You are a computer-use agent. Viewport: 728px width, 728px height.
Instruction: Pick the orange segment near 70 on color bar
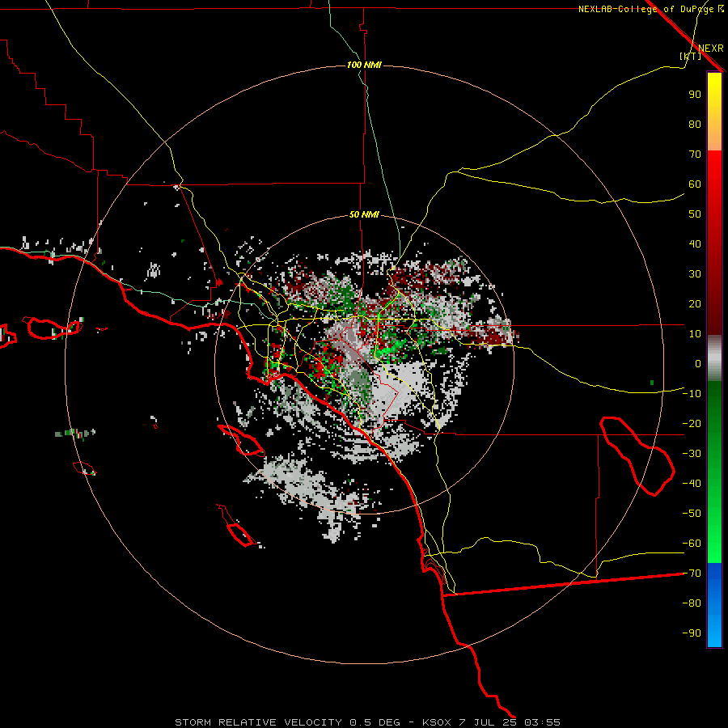[714, 142]
